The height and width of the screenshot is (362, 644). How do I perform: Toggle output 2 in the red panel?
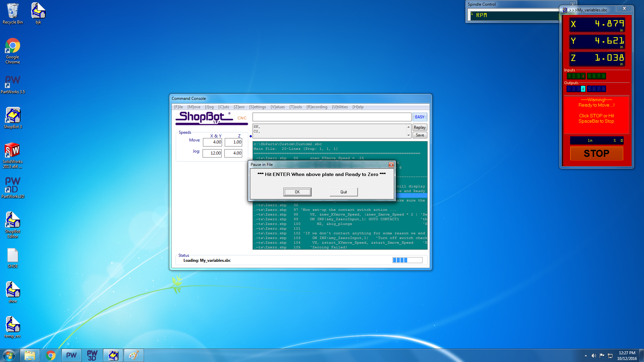pyautogui.click(x=574, y=89)
